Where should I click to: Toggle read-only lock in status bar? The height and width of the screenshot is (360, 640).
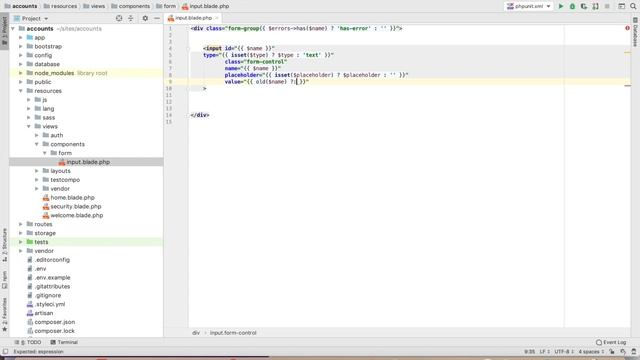pos(612,351)
